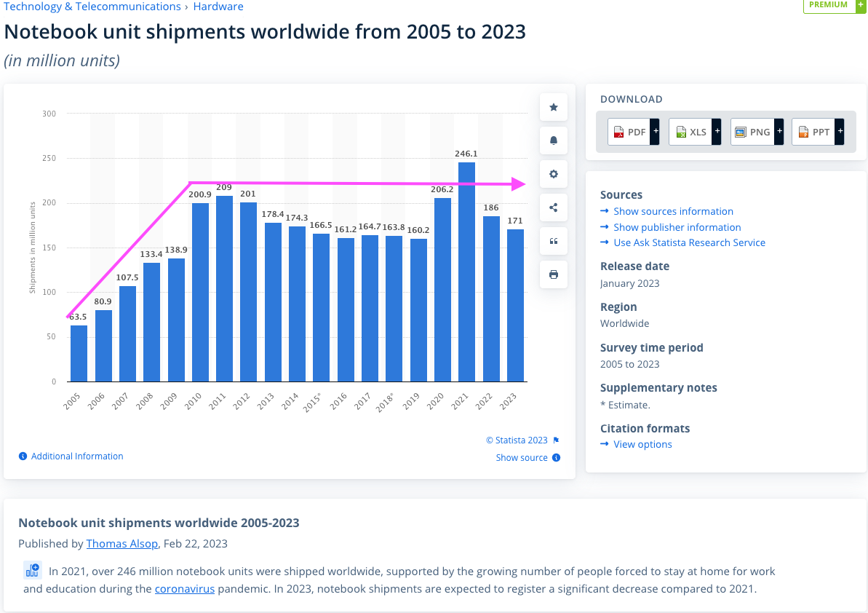Viewport: 868px width, 613px height.
Task: Open the coronavirus link in description
Action: point(184,589)
